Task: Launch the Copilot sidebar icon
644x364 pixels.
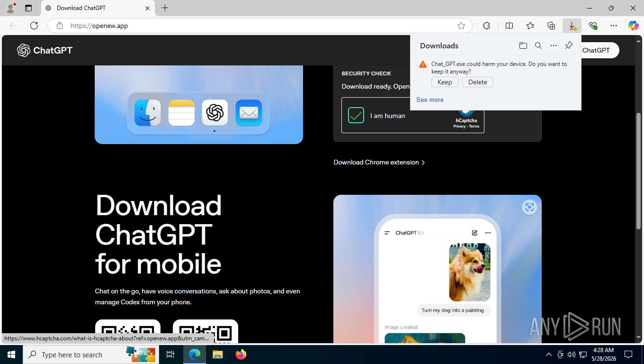Action: [x=634, y=26]
